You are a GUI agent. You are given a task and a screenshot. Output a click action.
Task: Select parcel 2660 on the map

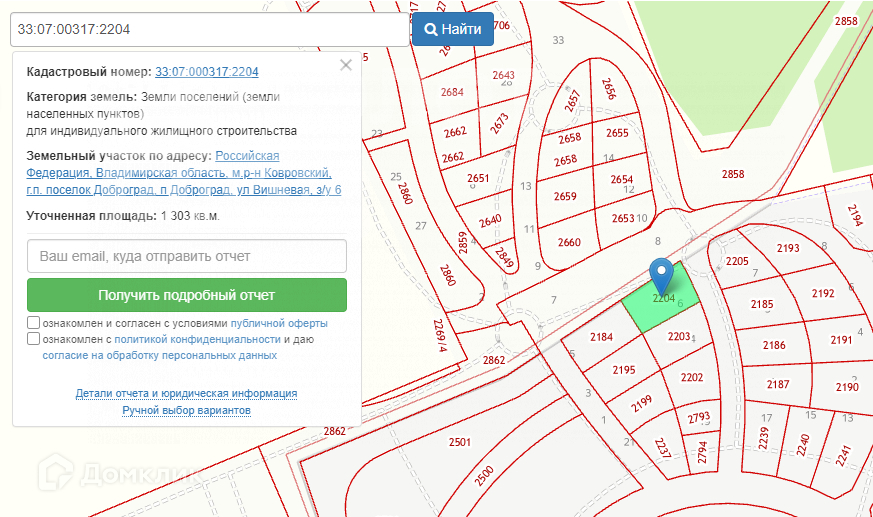coord(568,243)
